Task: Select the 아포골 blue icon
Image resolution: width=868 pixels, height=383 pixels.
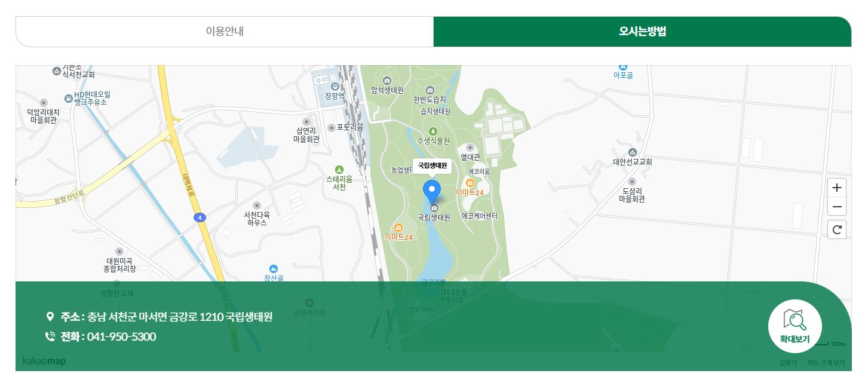Action: click(x=623, y=66)
